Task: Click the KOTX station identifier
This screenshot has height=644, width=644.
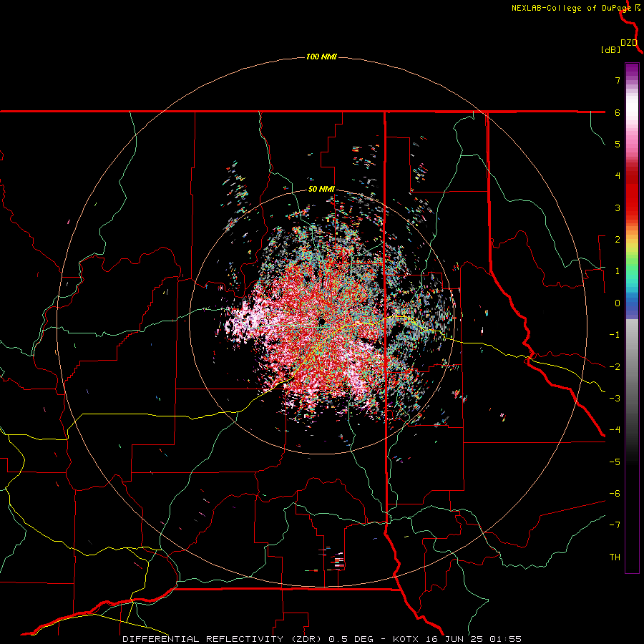Action: click(x=406, y=639)
